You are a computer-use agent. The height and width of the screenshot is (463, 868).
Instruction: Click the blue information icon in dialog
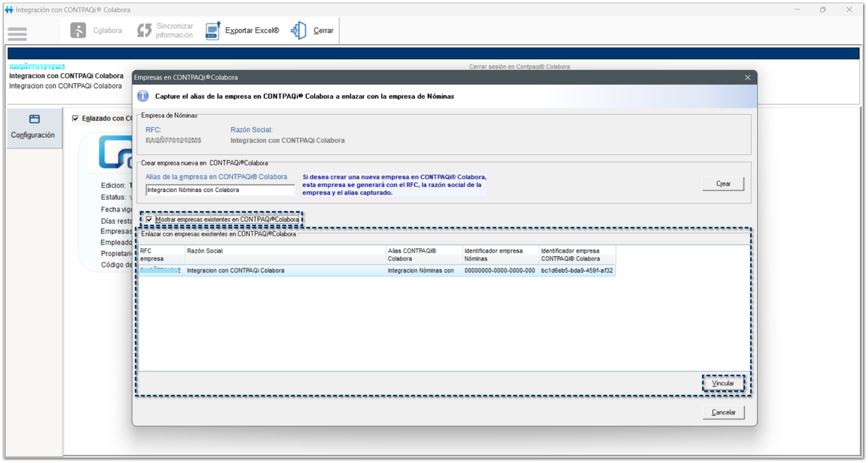click(143, 97)
